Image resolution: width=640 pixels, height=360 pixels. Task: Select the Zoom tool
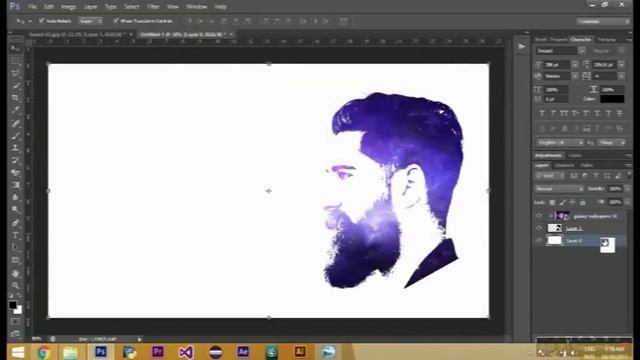point(16,285)
